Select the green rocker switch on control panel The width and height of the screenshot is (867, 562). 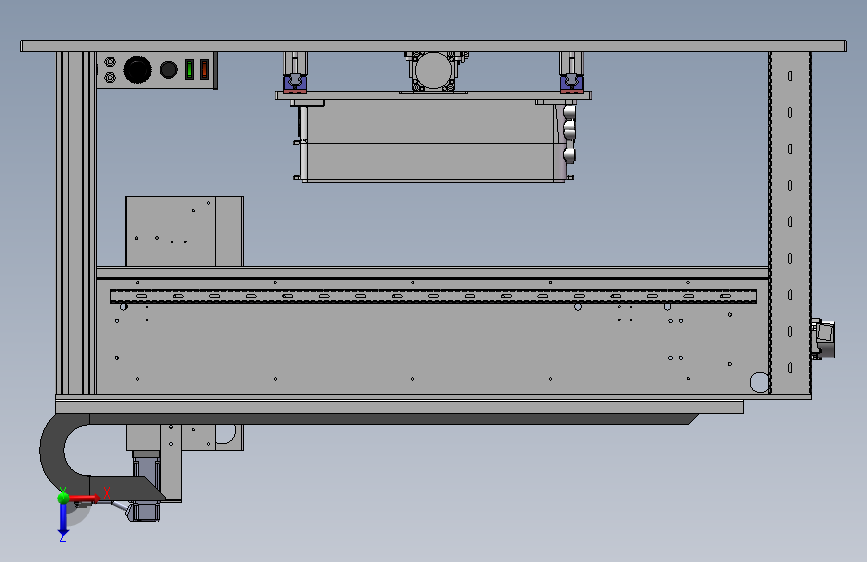[189, 69]
